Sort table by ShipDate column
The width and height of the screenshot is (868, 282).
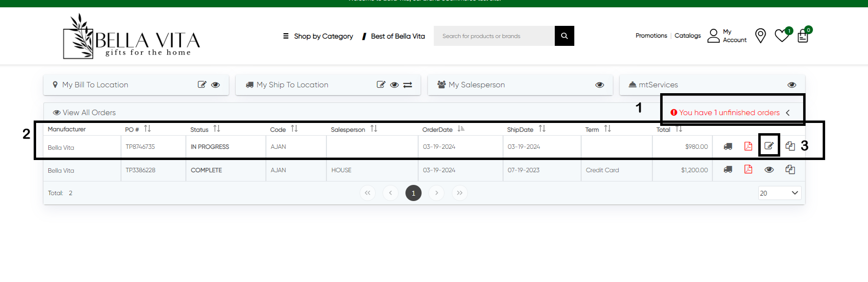[542, 129]
